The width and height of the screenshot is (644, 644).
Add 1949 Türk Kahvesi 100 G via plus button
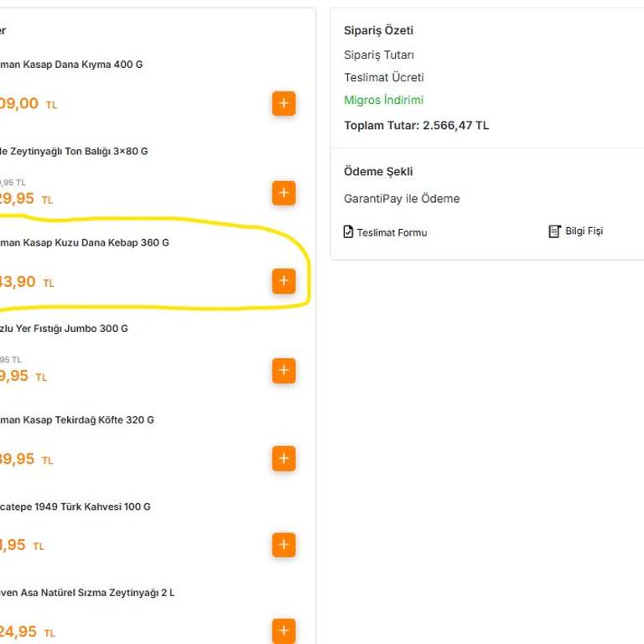(283, 545)
